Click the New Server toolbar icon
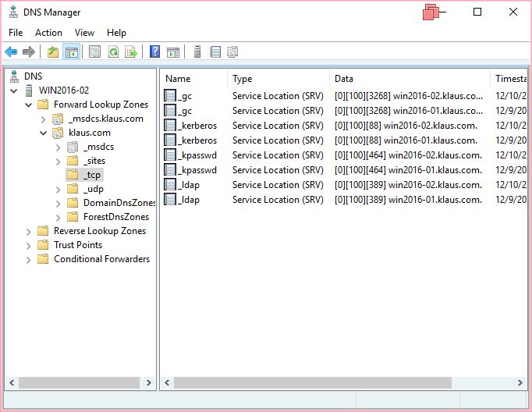532x412 pixels. 197,52
